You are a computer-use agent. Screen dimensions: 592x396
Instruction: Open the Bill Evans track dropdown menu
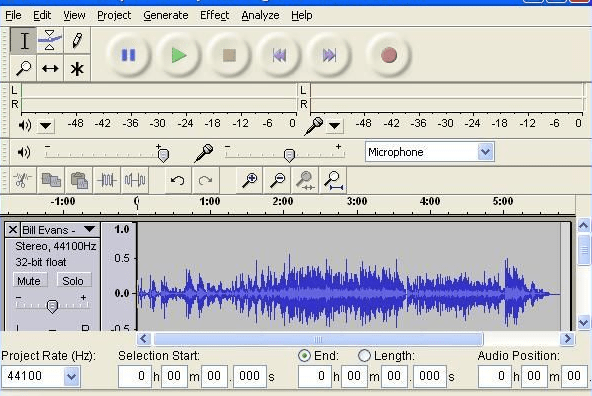[89, 230]
